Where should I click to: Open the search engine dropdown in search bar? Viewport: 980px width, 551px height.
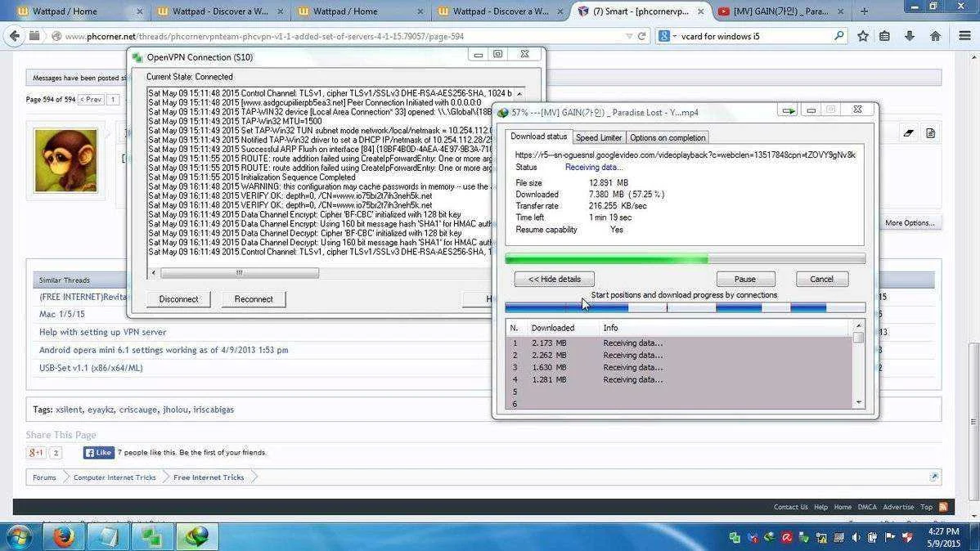click(668, 36)
